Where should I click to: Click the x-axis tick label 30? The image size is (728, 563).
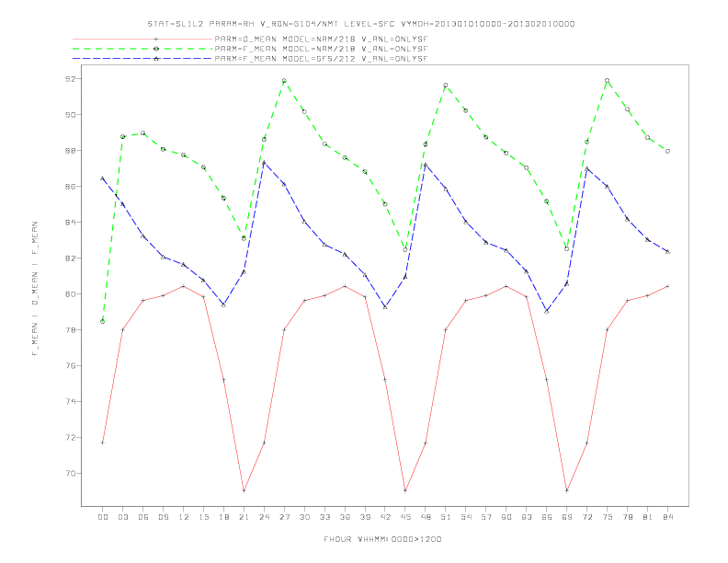point(304,517)
